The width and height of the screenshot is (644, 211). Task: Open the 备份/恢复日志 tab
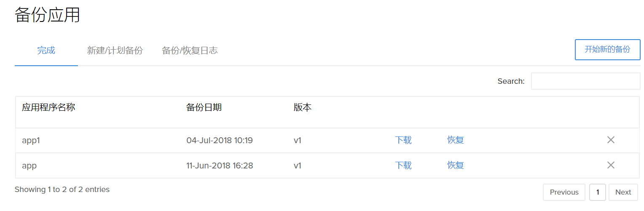coord(190,51)
